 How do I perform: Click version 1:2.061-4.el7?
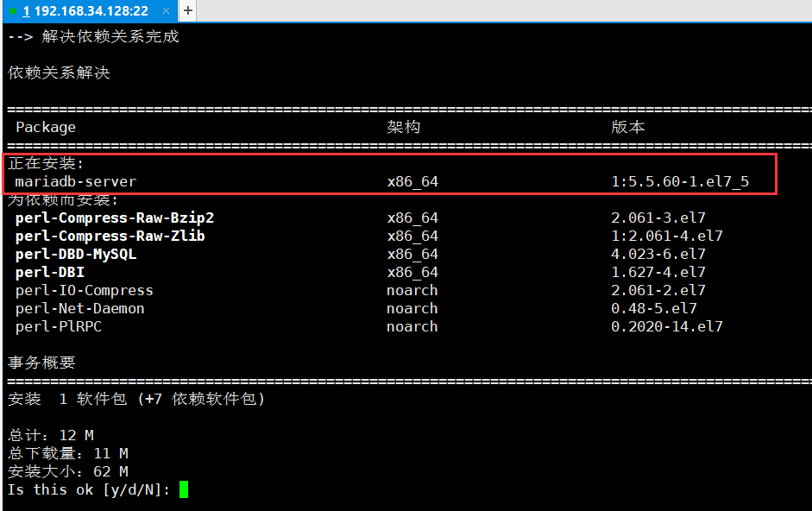click(667, 237)
